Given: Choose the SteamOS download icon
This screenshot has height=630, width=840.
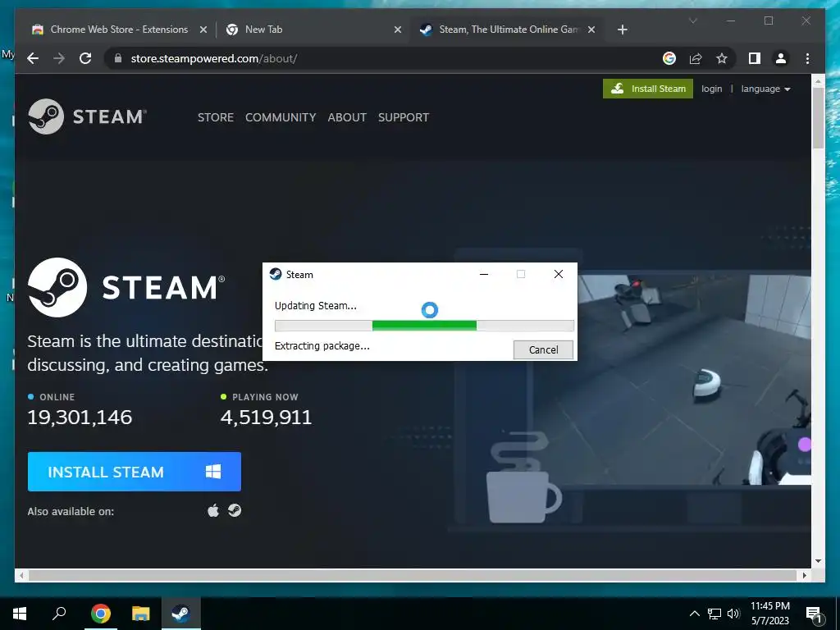Looking at the screenshot, I should coord(234,510).
